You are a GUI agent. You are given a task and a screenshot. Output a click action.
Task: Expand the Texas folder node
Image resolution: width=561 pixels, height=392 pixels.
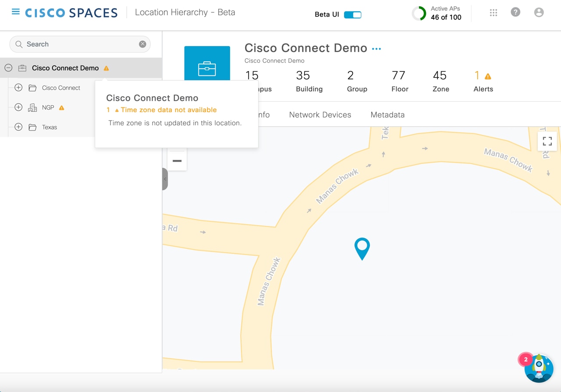click(x=18, y=127)
